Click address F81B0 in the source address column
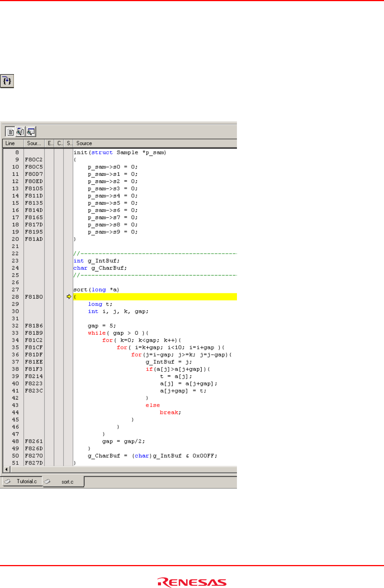Image resolution: width=384 pixels, height=588 pixels. pos(34,297)
